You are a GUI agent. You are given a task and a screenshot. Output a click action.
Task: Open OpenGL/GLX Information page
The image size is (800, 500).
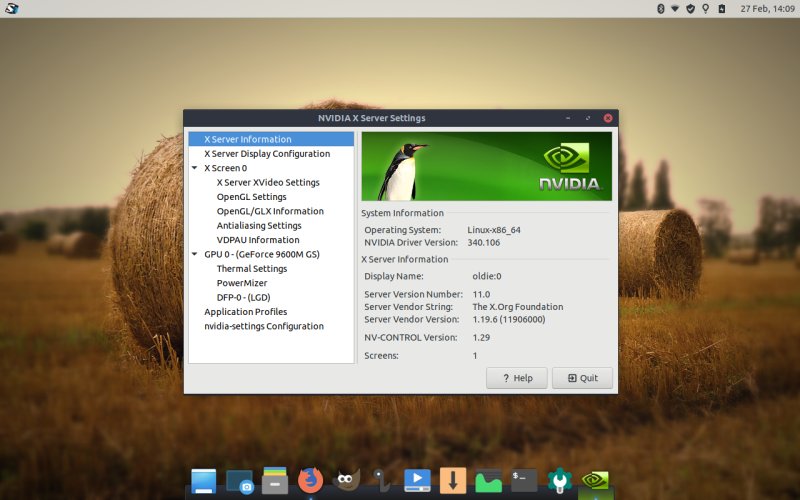[x=271, y=211]
